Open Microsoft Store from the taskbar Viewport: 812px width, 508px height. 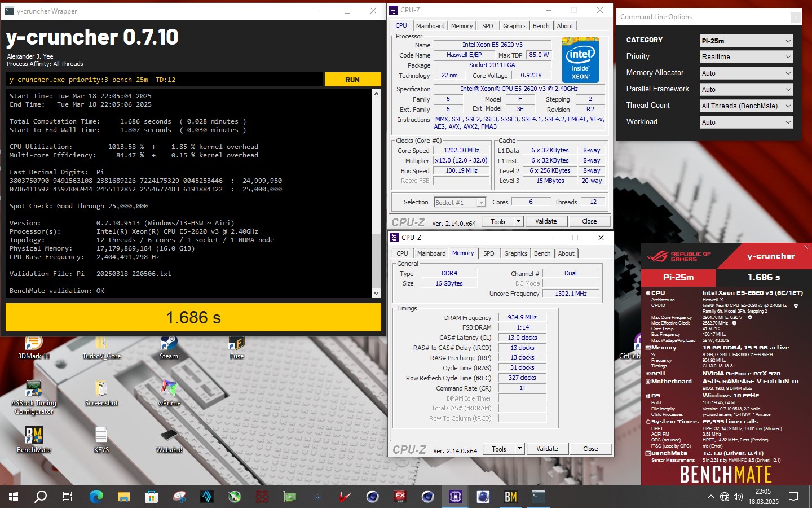[151, 497]
